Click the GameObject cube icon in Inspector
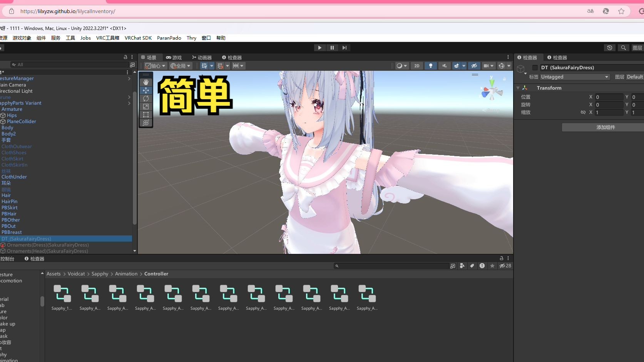The width and height of the screenshot is (644, 362). (x=521, y=69)
